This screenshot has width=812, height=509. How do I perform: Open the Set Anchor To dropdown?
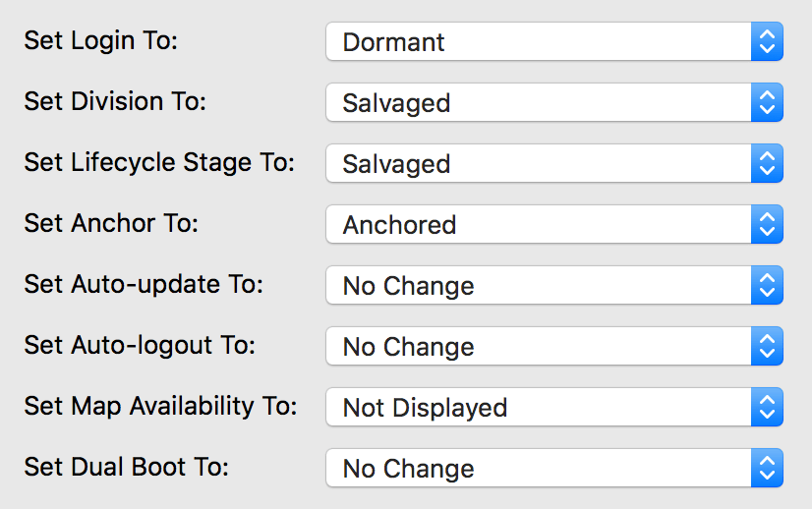pyautogui.click(x=539, y=225)
